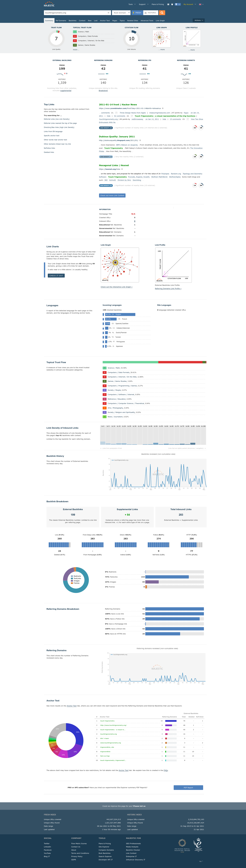246x868 pixels.
Task: Click gear icon beside Hacker News URL
Action: [x=163, y=109]
